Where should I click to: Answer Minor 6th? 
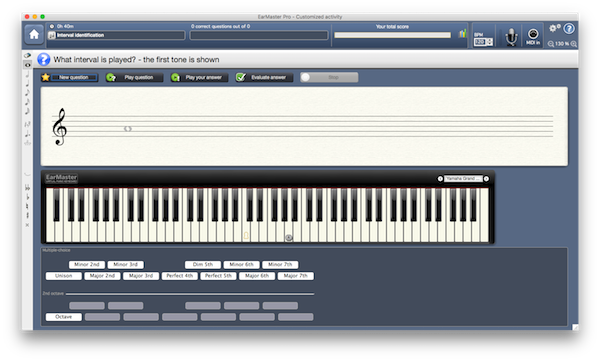[241, 265]
